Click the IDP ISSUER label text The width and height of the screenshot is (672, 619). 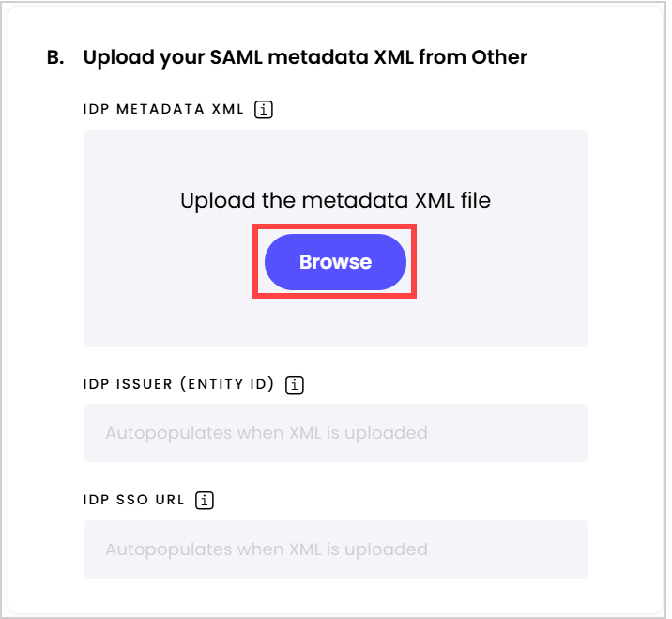tap(128, 384)
